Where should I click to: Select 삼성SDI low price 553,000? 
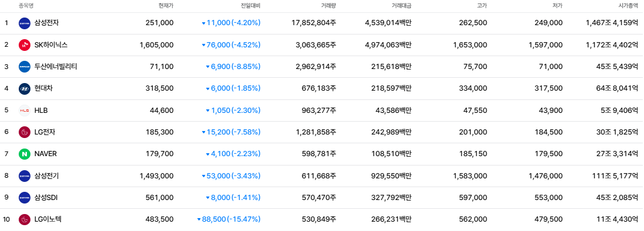coord(549,197)
